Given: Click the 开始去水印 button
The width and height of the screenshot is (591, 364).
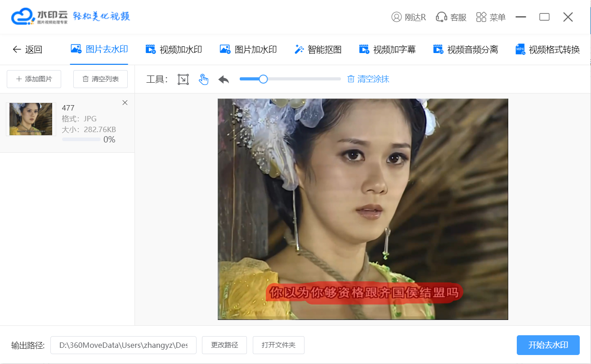Looking at the screenshot, I should (548, 345).
